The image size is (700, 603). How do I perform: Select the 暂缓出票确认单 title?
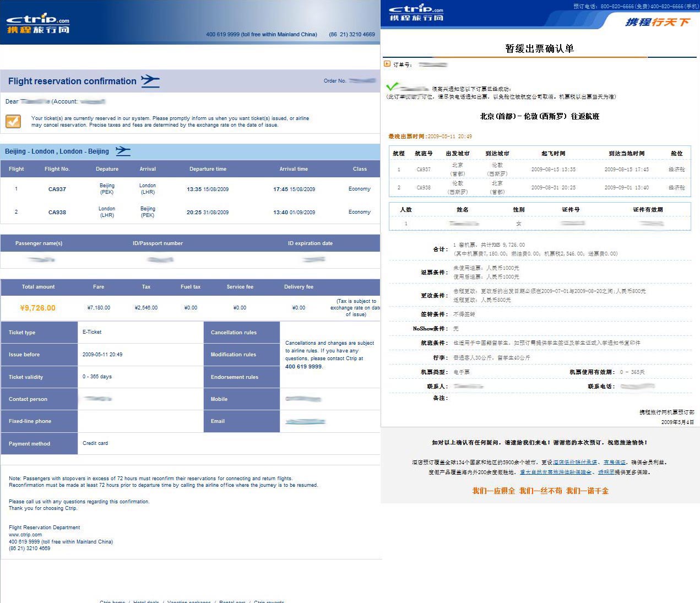(540, 48)
